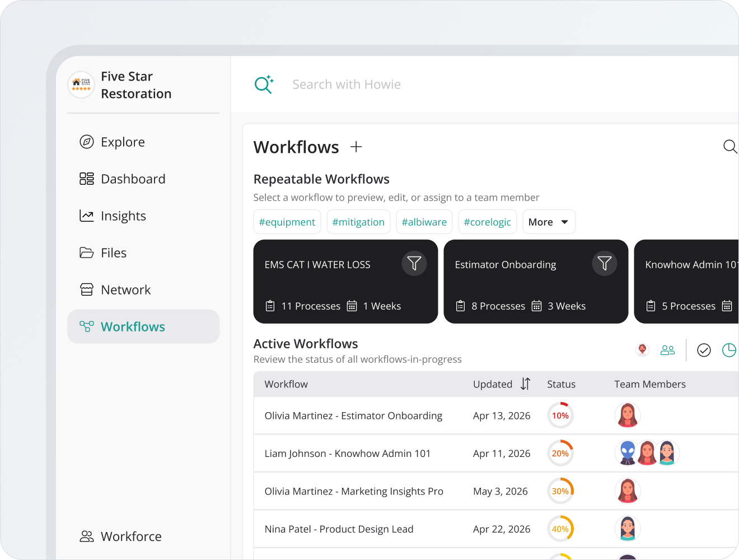This screenshot has width=739, height=560.
Task: Click the plus icon beside Workflows heading
Action: point(356,147)
